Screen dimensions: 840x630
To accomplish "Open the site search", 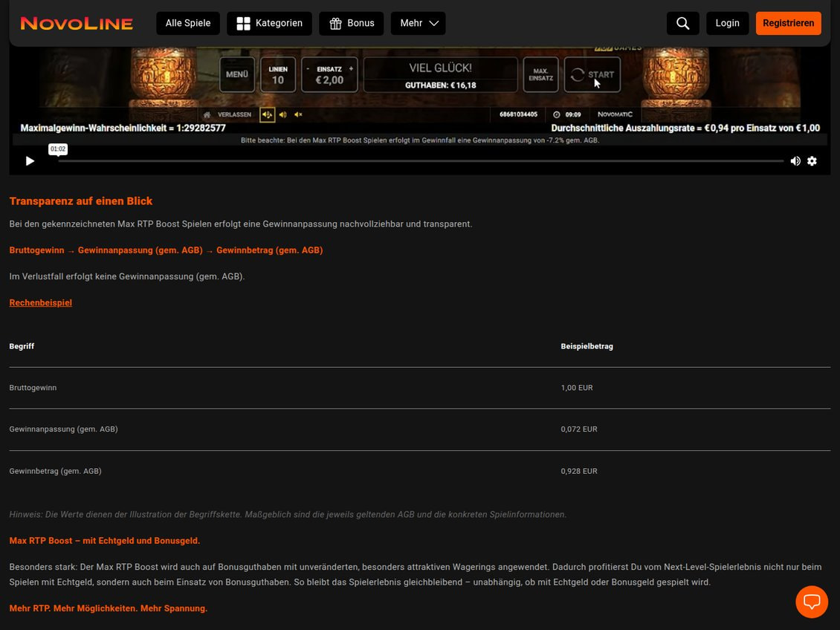I will [x=683, y=24].
